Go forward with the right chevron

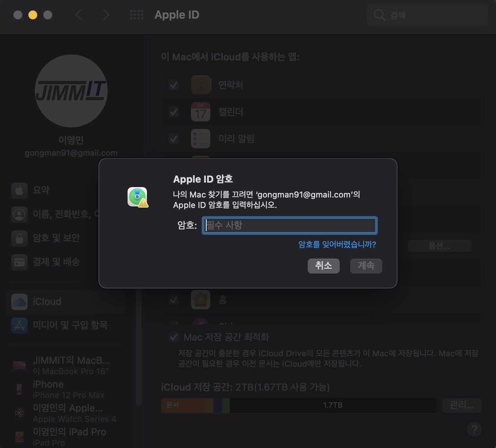tap(106, 15)
